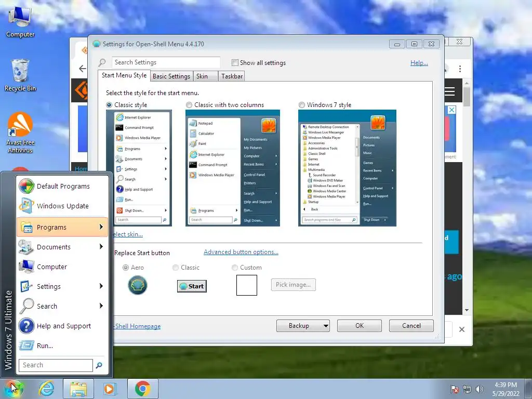The image size is (532, 399).
Task: Enable the Show all settings checkbox
Action: click(235, 63)
